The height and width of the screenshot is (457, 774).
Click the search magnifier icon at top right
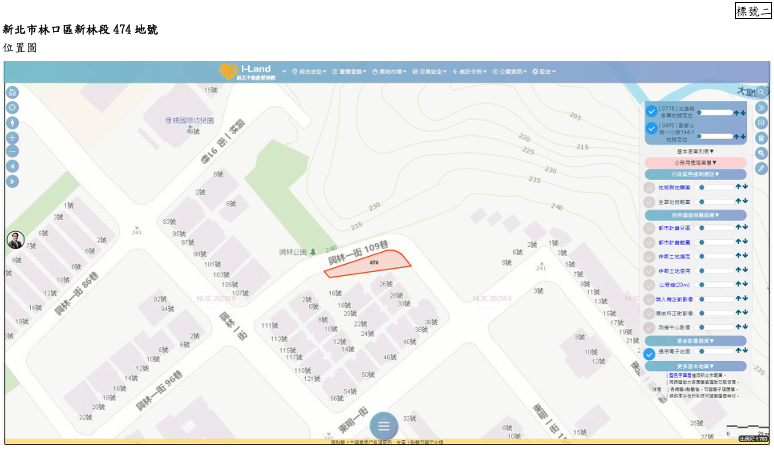coord(761,92)
